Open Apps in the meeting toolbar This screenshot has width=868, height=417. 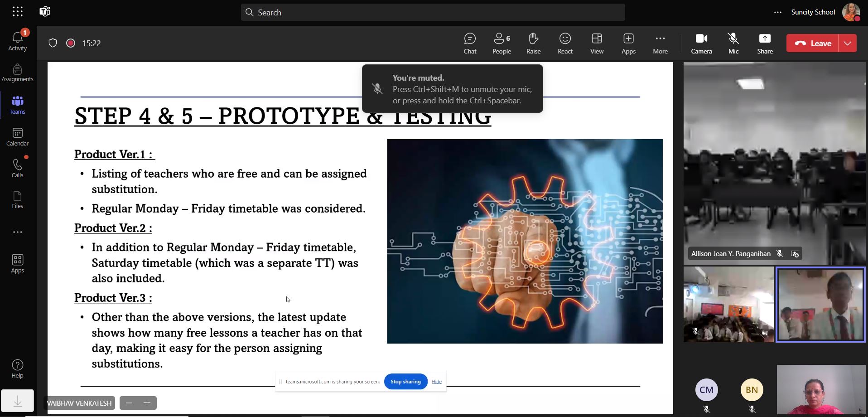point(628,44)
